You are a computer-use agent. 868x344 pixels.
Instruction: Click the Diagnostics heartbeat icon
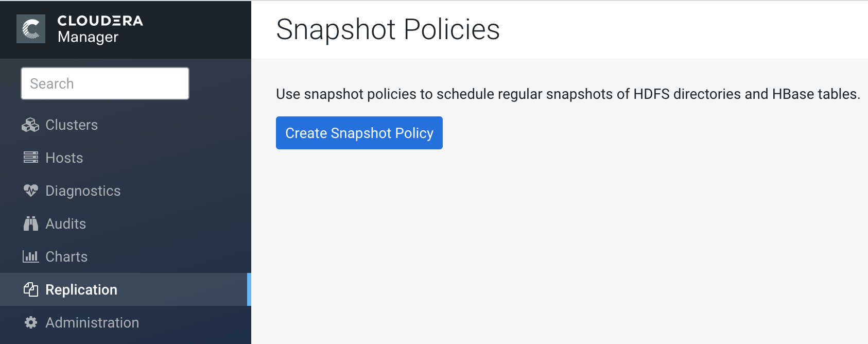tap(30, 191)
